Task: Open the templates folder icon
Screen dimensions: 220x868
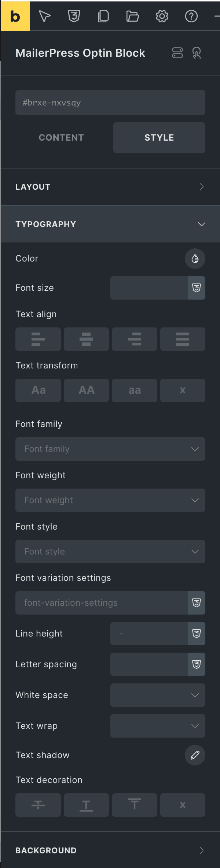Action: [x=132, y=16]
